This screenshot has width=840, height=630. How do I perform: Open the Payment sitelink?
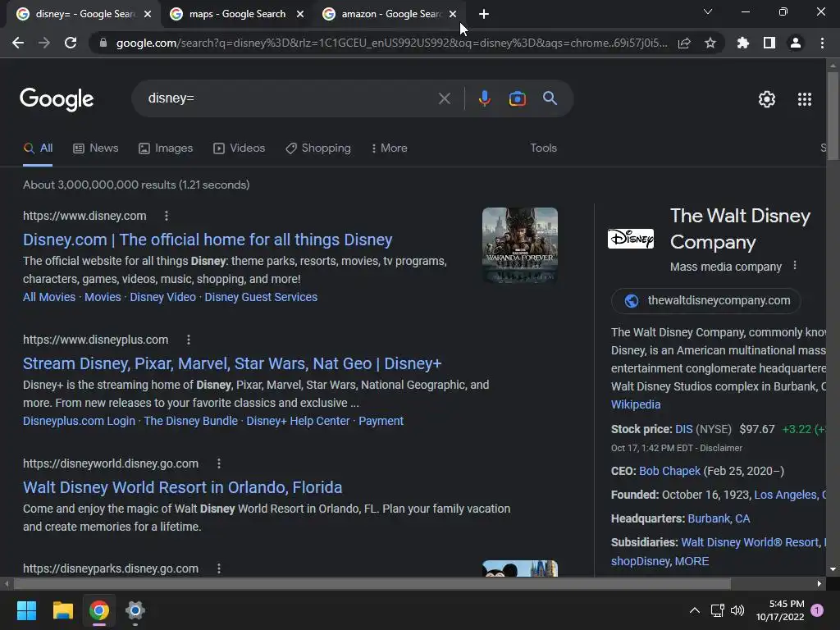click(381, 421)
